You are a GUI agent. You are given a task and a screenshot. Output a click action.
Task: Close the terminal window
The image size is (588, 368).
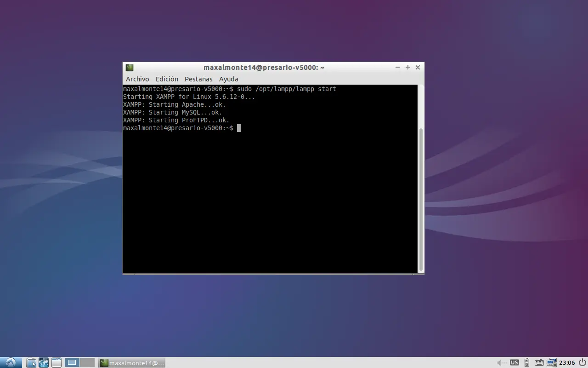418,67
